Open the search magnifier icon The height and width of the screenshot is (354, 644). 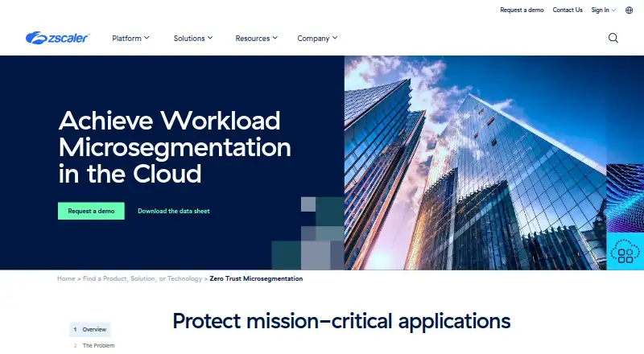[613, 38]
